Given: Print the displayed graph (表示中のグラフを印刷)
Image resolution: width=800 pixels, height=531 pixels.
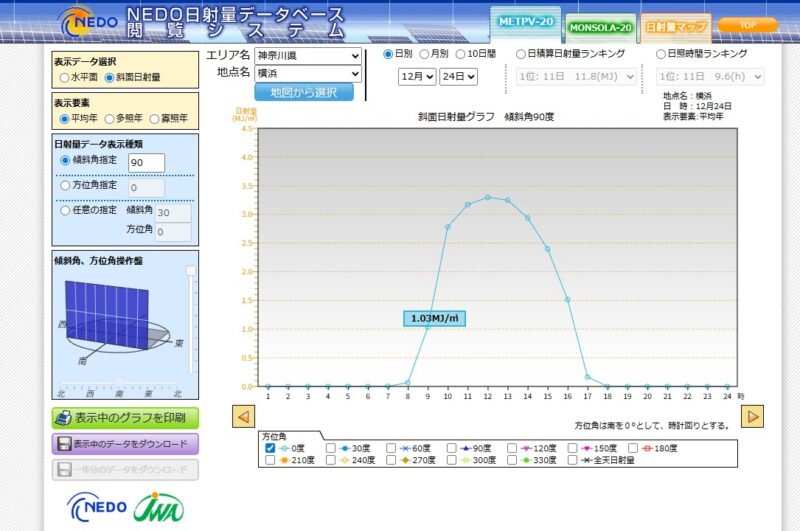Looking at the screenshot, I should pyautogui.click(x=125, y=417).
